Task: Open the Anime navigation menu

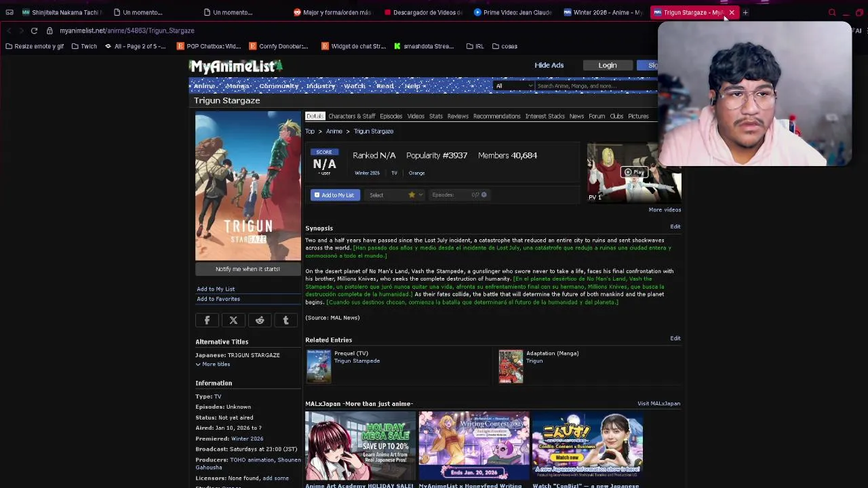Action: click(x=204, y=86)
